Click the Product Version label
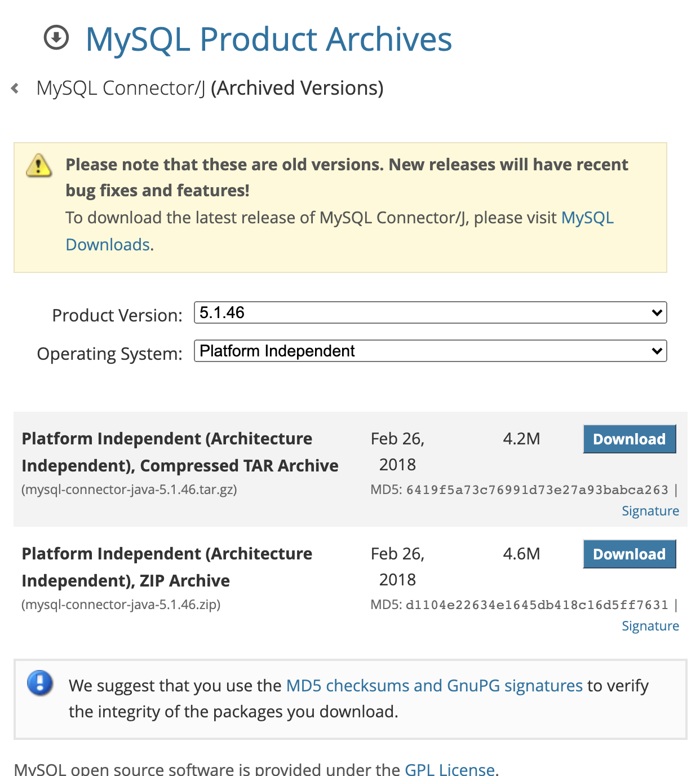The height and width of the screenshot is (776, 700). [x=117, y=315]
